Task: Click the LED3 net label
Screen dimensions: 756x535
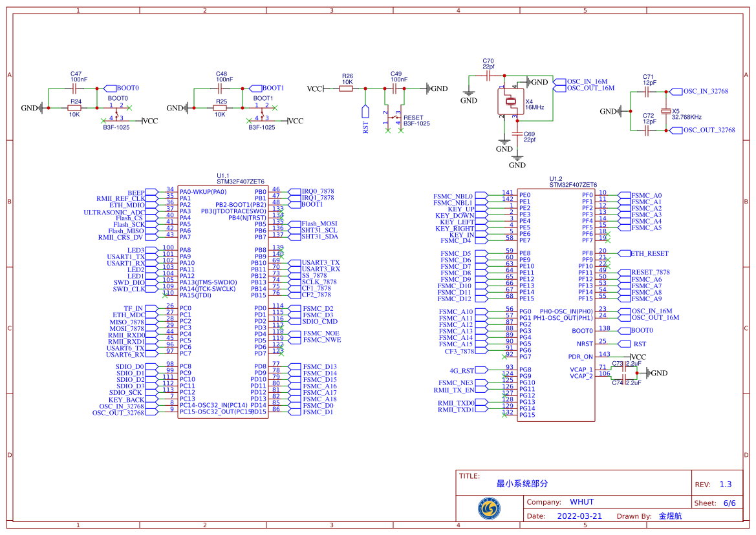Action: point(136,251)
